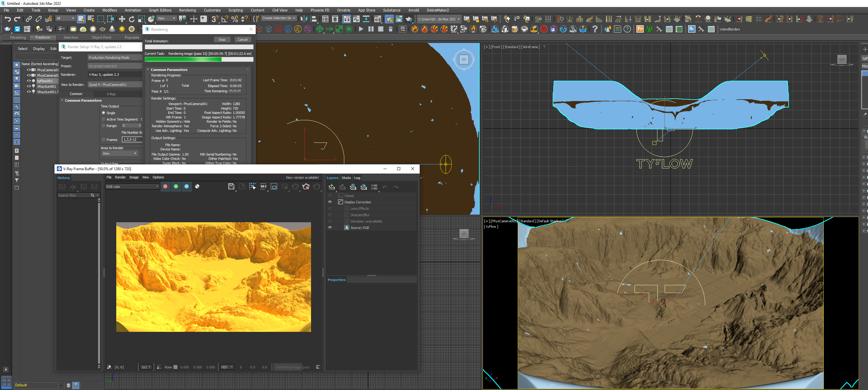This screenshot has width=868, height=390.
Task: Click the green render progress bar
Action: (x=183, y=59)
